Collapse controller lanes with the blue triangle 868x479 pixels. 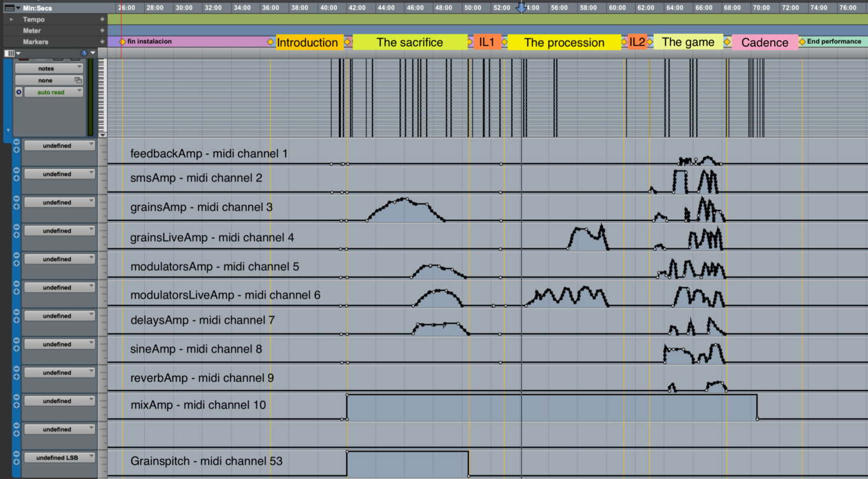pyautogui.click(x=8, y=131)
